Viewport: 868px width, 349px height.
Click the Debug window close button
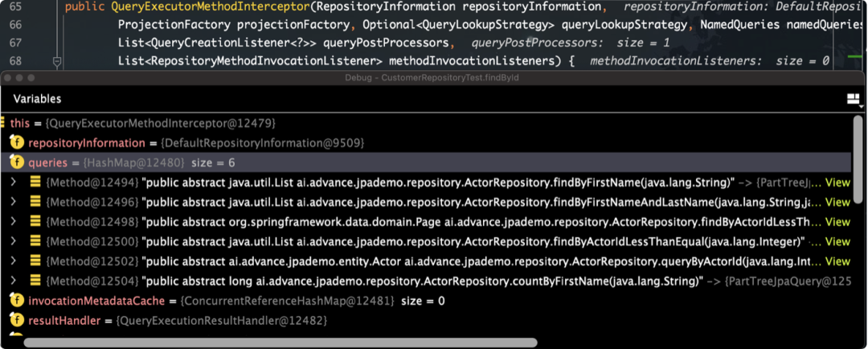click(x=8, y=78)
